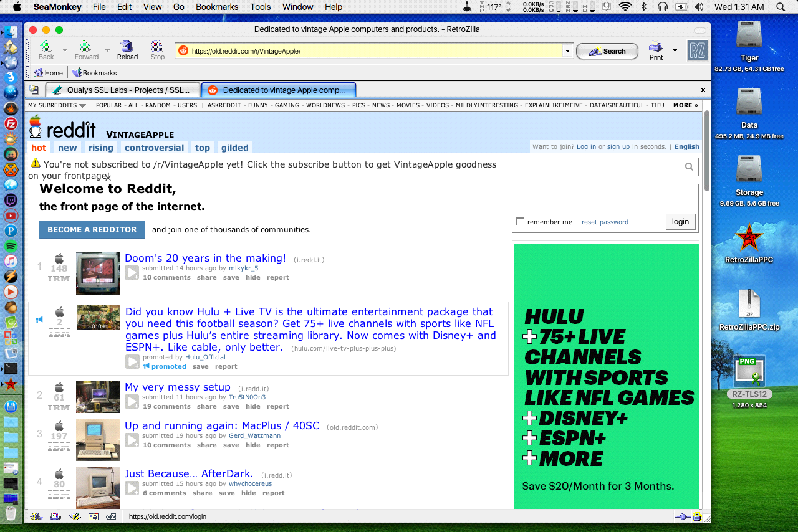Open the Back button history dropdown arrow
Viewport: 798px width, 532px height.
click(65, 50)
